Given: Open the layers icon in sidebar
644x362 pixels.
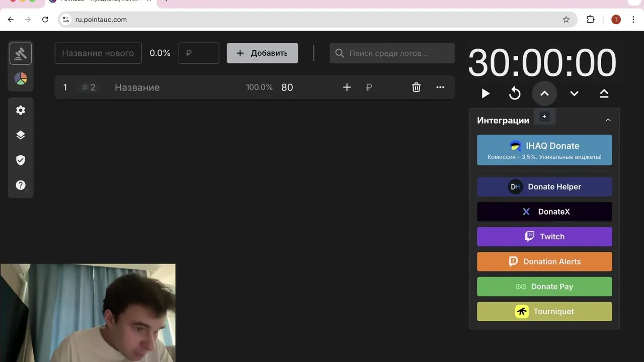Looking at the screenshot, I should pos(21,135).
